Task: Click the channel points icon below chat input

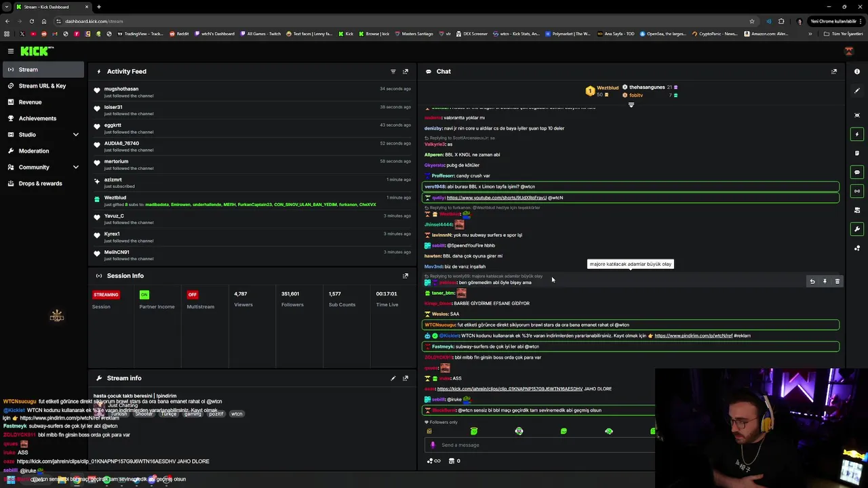Action: pos(433,461)
